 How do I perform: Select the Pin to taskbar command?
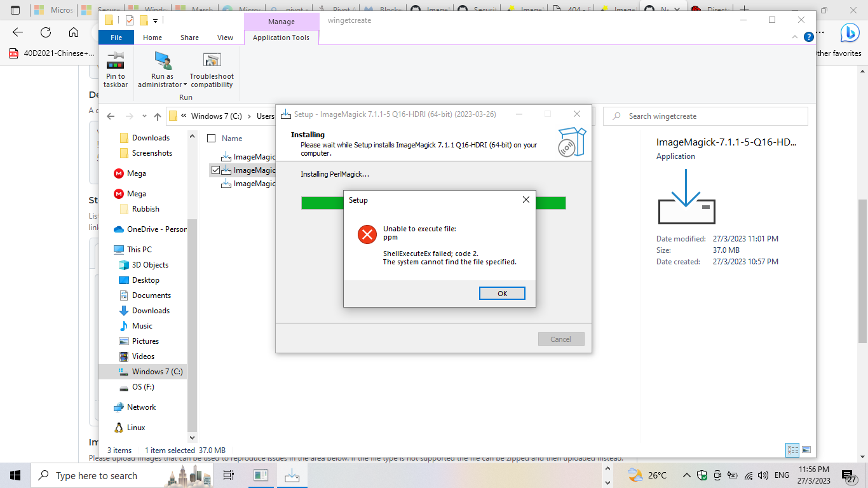(x=115, y=70)
